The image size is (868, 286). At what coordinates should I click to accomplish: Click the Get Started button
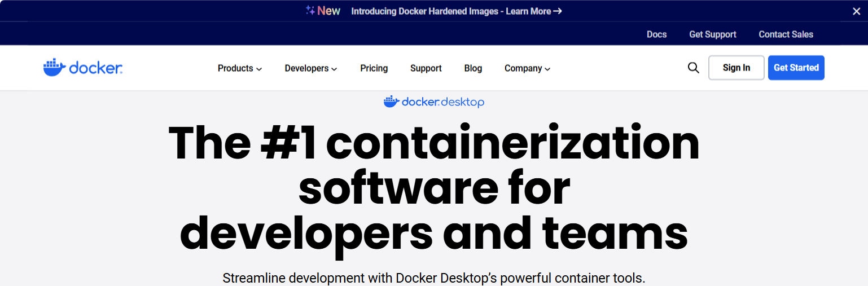pos(796,68)
